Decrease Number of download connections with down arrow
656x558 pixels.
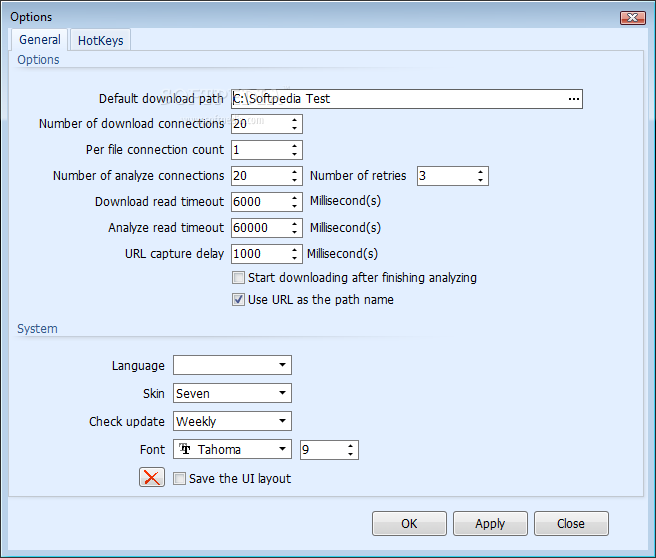tap(295, 128)
